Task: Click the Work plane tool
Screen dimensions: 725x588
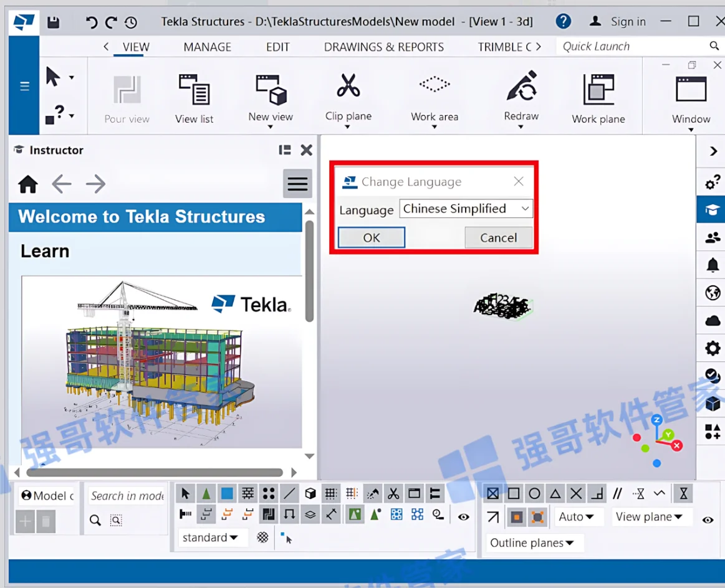Action: pyautogui.click(x=598, y=99)
